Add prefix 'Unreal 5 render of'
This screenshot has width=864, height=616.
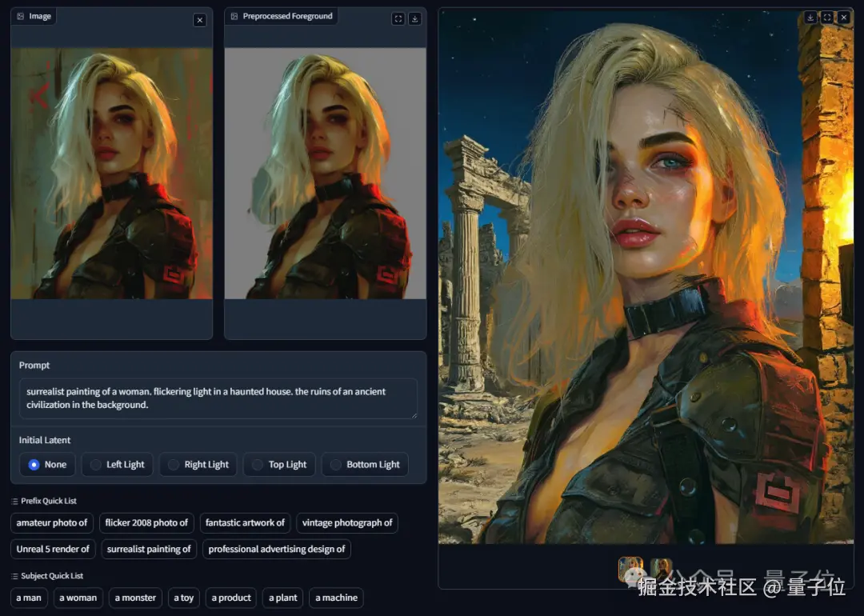(53, 550)
